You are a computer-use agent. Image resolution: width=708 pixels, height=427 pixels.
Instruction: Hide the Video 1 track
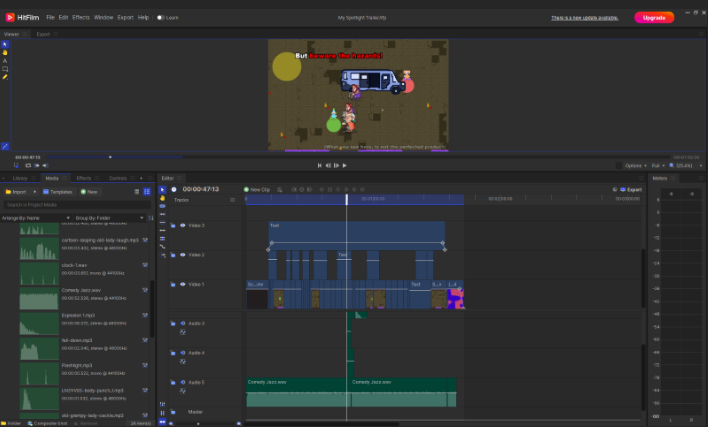tap(183, 284)
